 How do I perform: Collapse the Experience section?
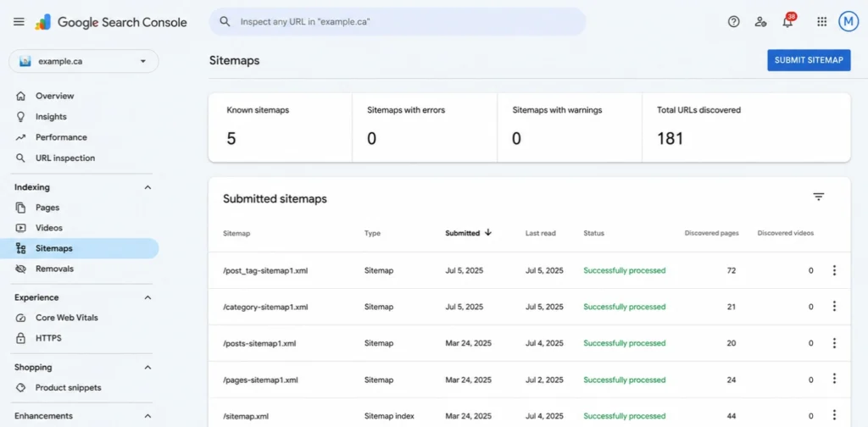point(147,297)
